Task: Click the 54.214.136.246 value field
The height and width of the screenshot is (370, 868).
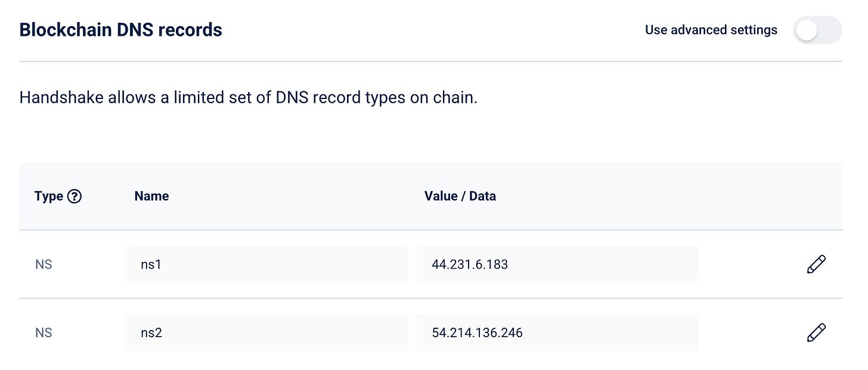Action: [x=557, y=332]
